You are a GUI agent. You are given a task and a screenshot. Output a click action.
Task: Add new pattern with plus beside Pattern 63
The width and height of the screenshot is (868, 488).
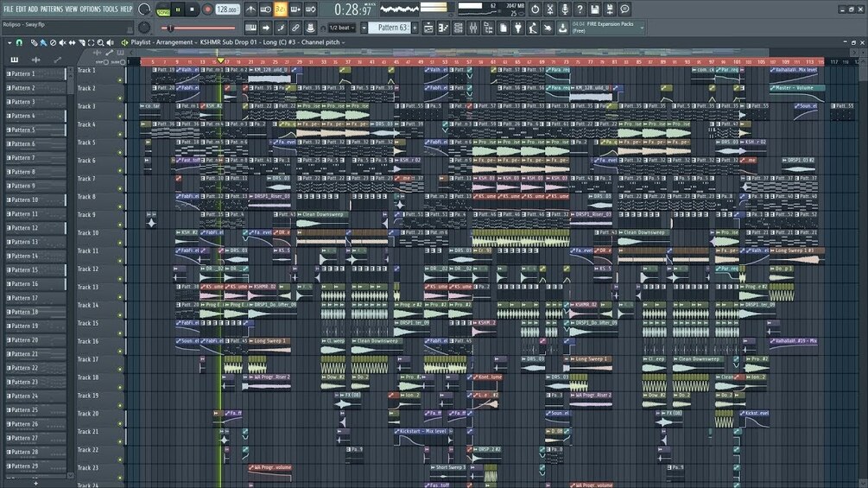tap(415, 28)
